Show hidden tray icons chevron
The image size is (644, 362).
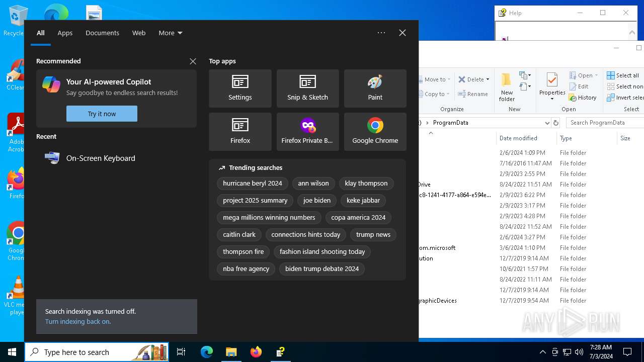542,352
